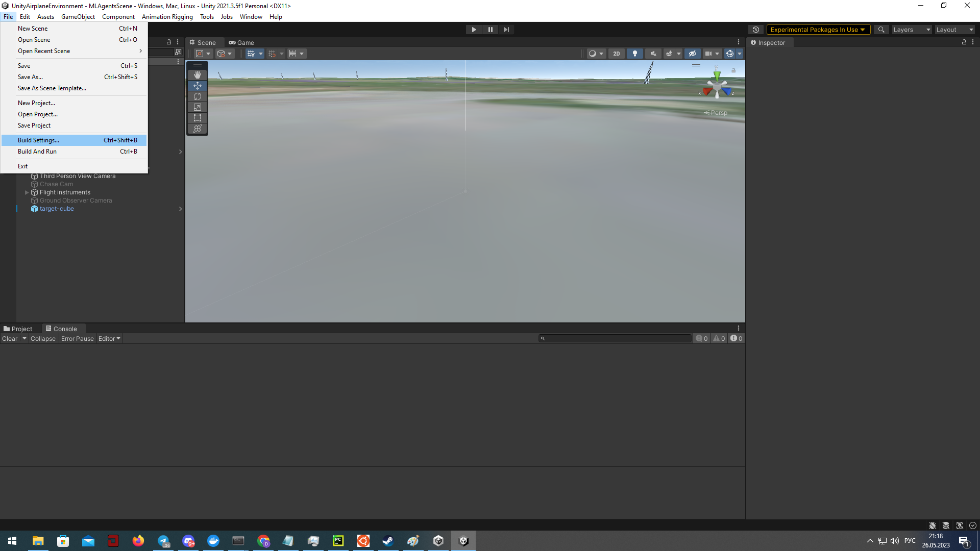Toggle console error messages counter
Viewport: 980px width, 551px height.
click(x=736, y=339)
